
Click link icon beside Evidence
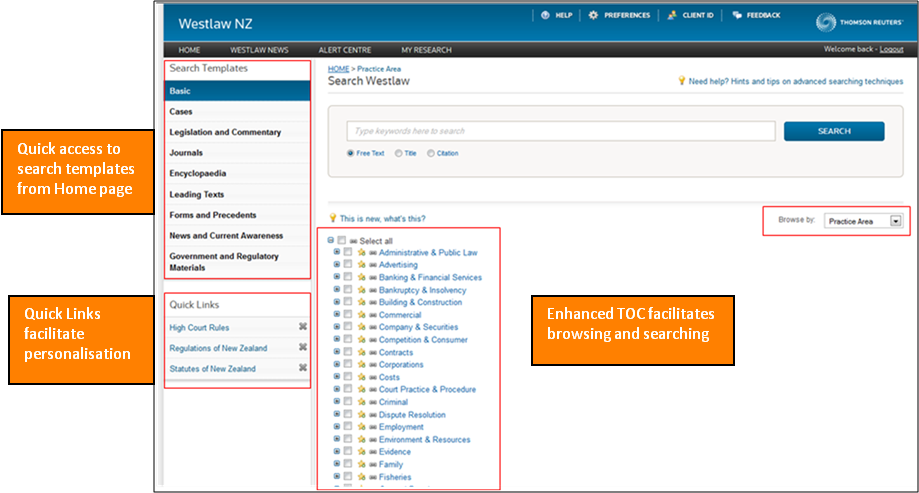click(x=373, y=451)
